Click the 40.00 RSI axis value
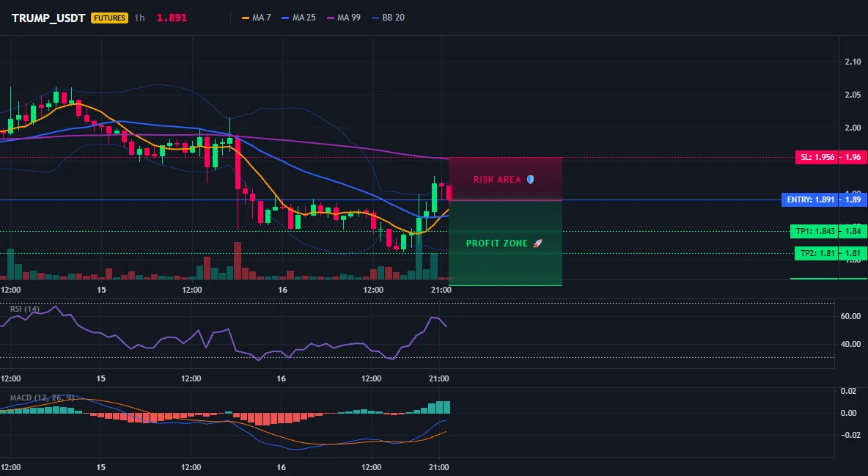Screen dimensions: 868x476 (850, 344)
